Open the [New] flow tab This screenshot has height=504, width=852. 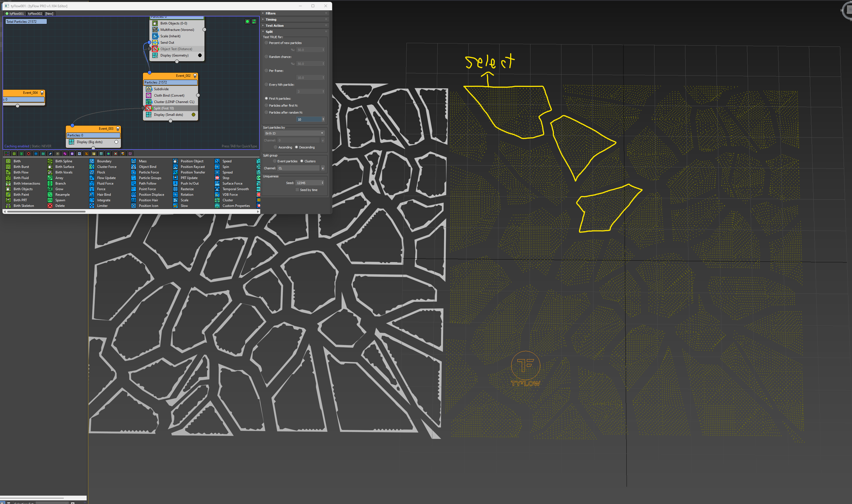point(49,14)
